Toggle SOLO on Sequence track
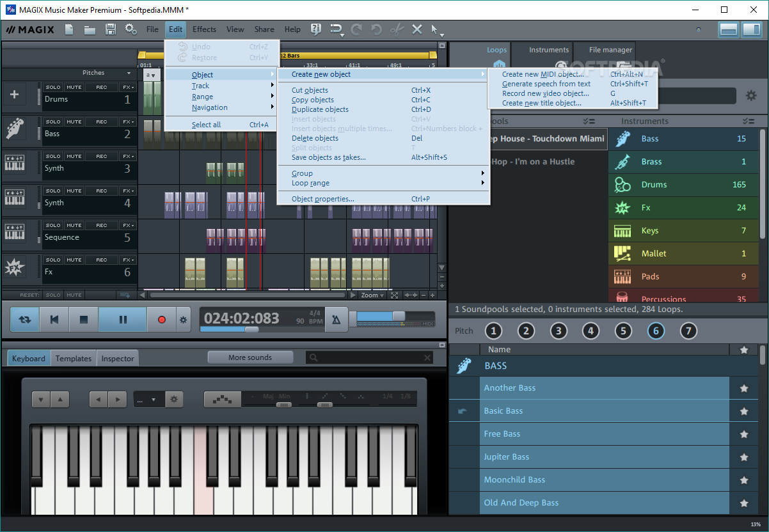The image size is (769, 532). pos(53,225)
